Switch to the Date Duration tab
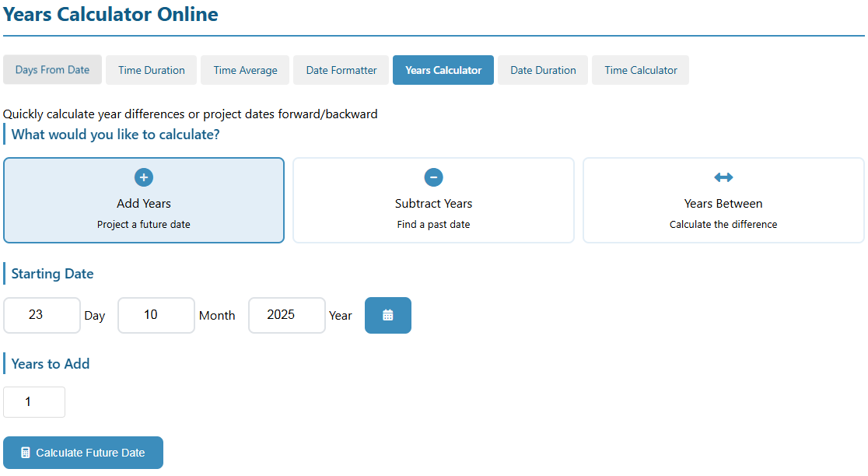The image size is (868, 476). [543, 70]
